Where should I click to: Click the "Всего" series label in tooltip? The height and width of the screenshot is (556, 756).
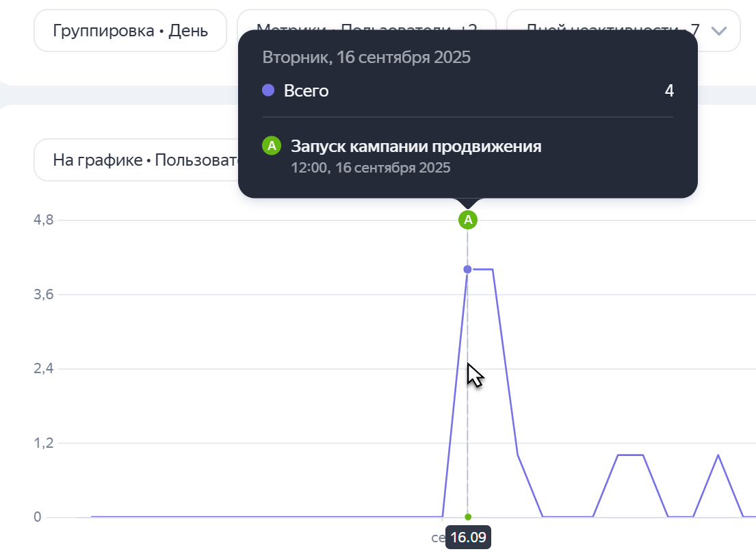coord(306,90)
